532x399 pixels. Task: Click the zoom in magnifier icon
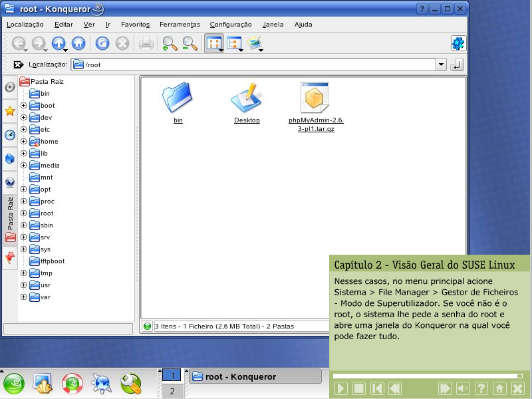click(x=170, y=44)
